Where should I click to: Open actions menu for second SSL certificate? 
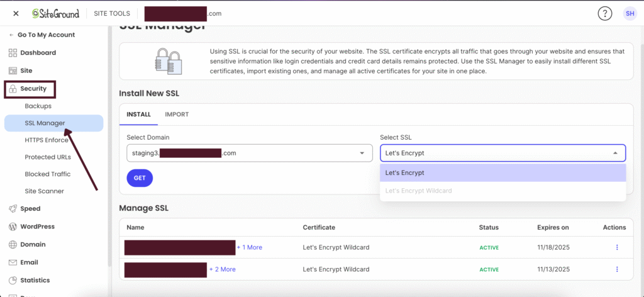(x=617, y=269)
